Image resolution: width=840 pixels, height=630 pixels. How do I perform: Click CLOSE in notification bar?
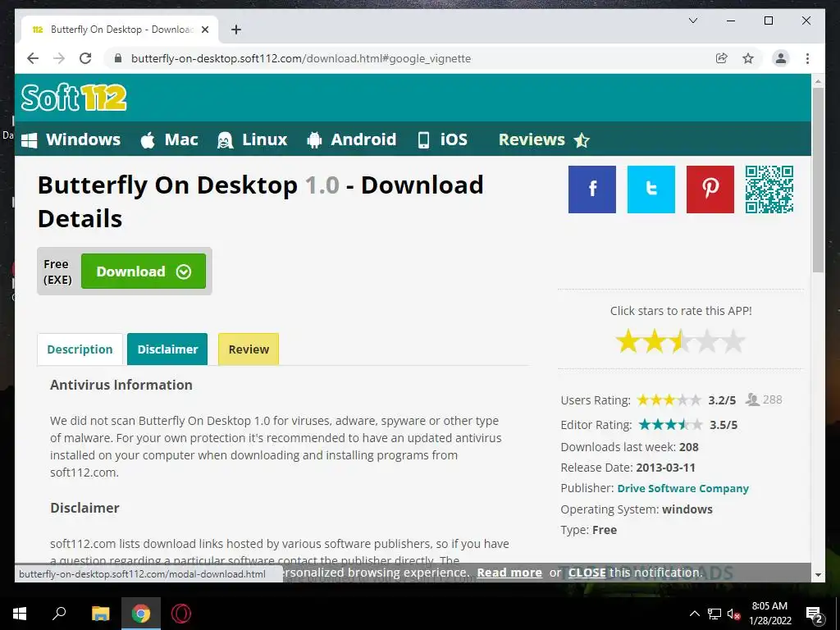587,573
